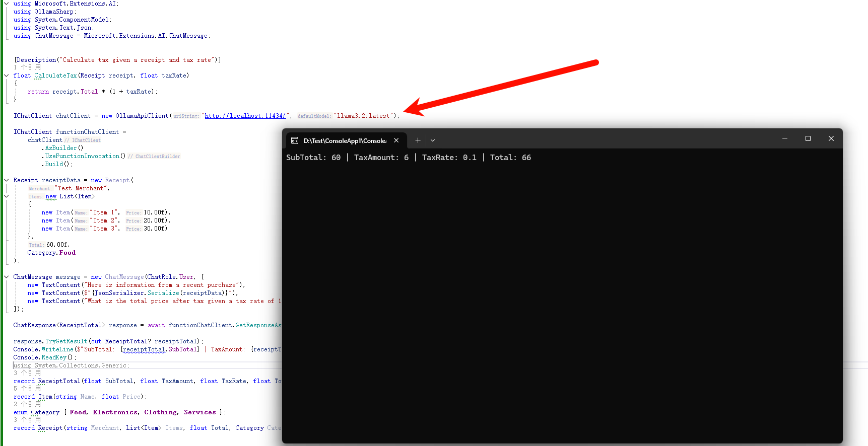Click Clothing in Category enum

click(160, 412)
